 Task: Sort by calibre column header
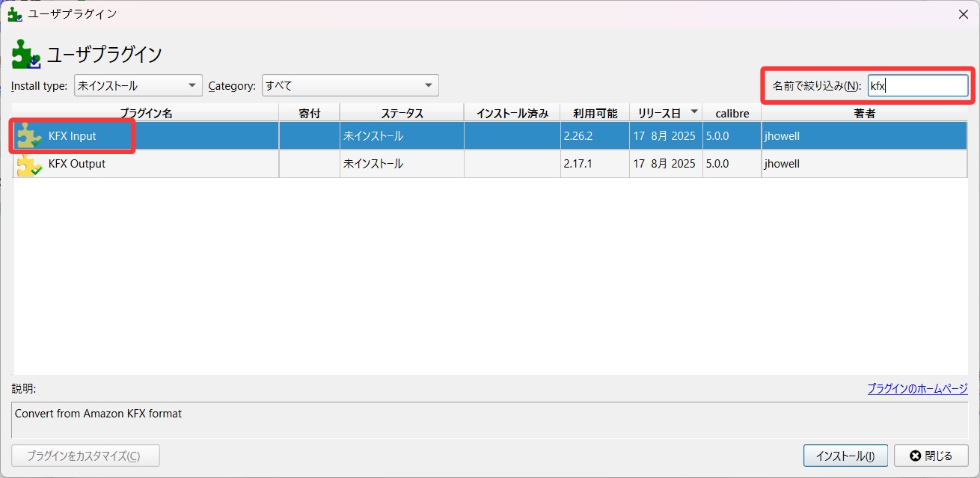tap(732, 113)
